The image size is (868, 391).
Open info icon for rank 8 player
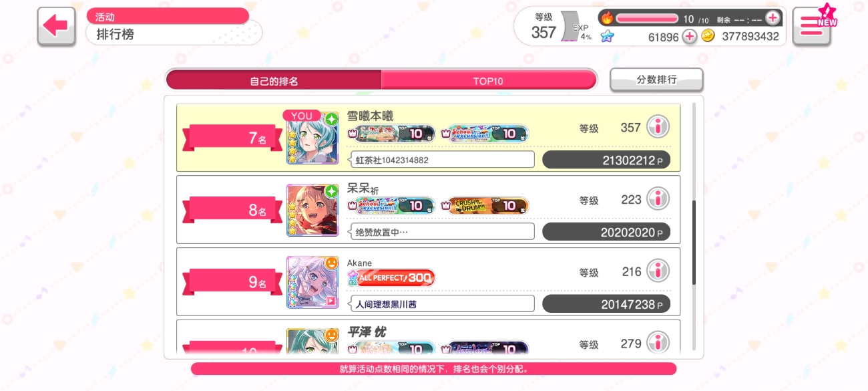tap(658, 199)
